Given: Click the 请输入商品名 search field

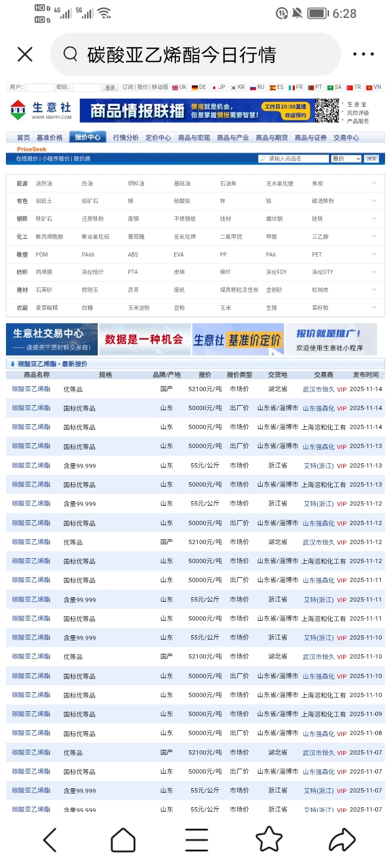Looking at the screenshot, I should (294, 159).
